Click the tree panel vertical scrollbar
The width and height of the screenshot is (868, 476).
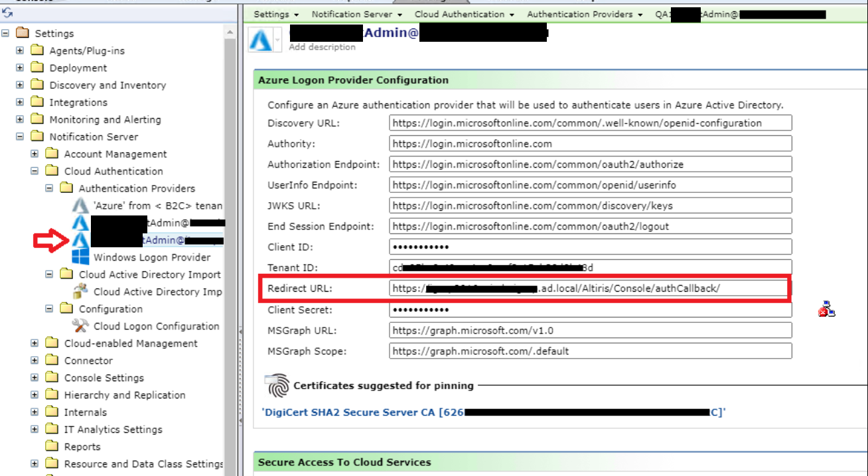tap(230, 252)
